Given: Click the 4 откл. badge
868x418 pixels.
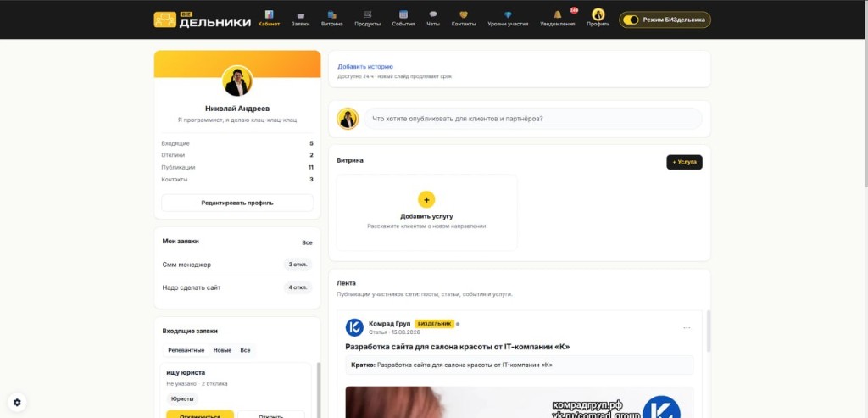Looking at the screenshot, I should click(x=298, y=287).
